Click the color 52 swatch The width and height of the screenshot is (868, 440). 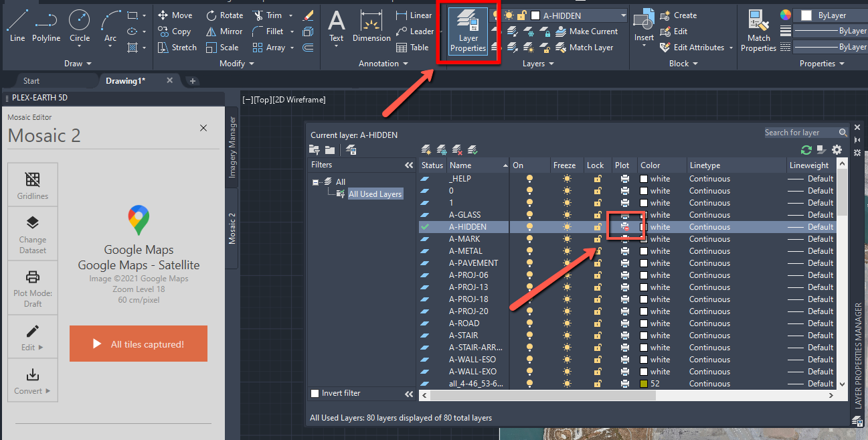pyautogui.click(x=644, y=384)
